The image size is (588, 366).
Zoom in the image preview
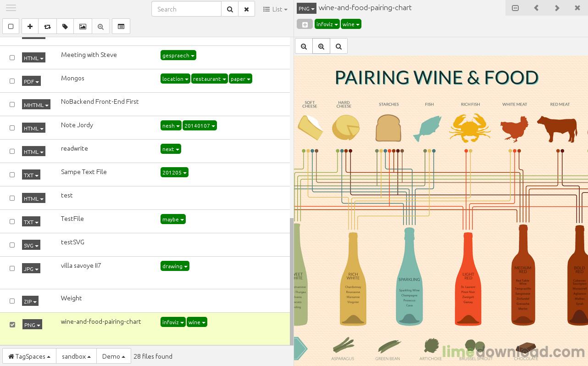coord(321,46)
